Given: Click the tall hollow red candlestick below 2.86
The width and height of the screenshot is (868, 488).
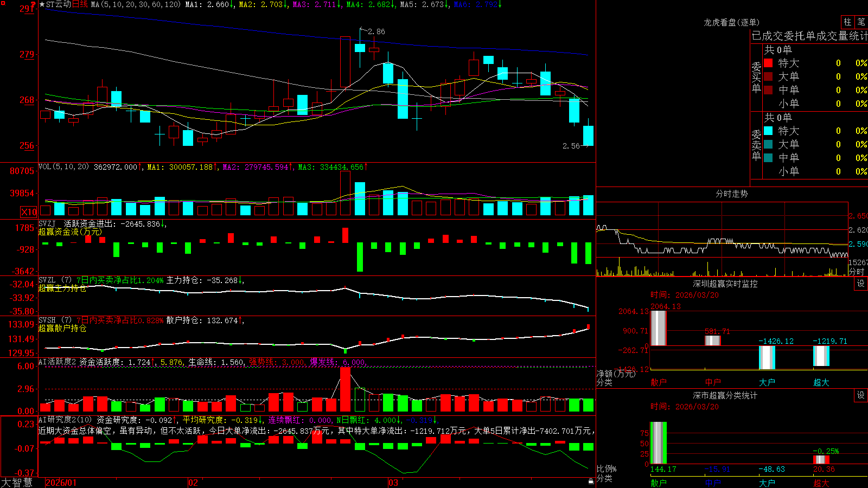Looking at the screenshot, I should click(x=345, y=62).
